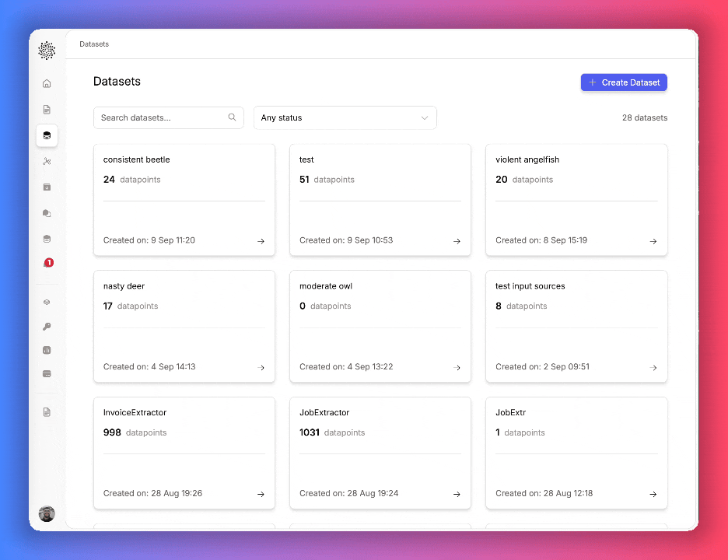Open test input sources dataset arrow
The image size is (728, 560).
[x=653, y=367]
